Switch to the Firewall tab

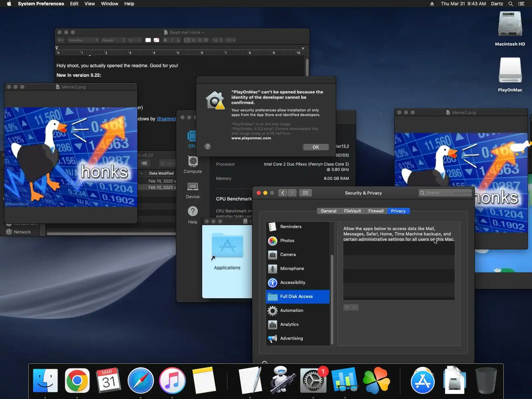[376, 211]
